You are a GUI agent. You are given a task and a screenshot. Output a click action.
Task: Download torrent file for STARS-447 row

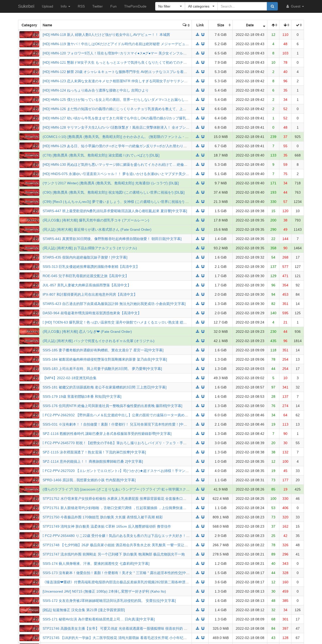(197, 211)
